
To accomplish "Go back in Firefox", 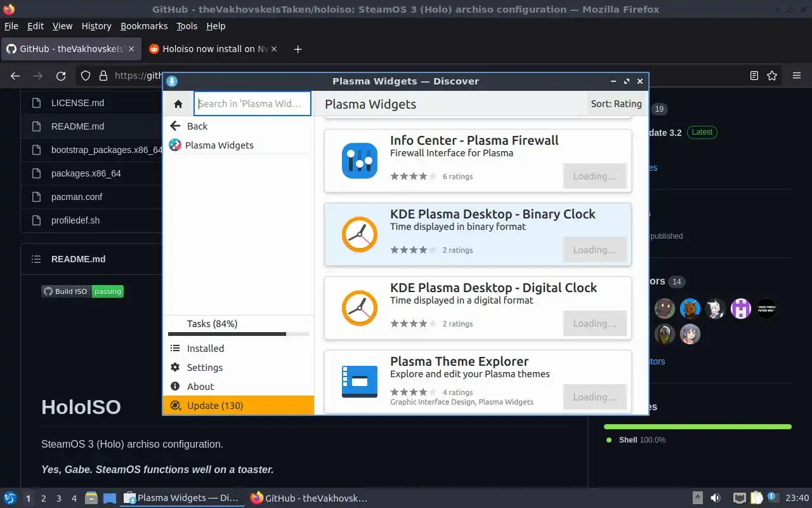I will pyautogui.click(x=15, y=76).
